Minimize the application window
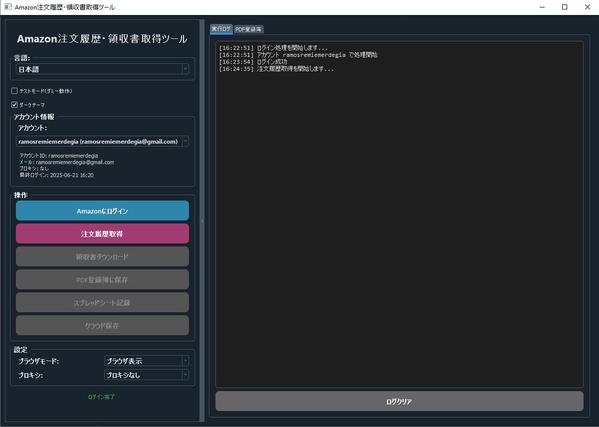The image size is (599, 427). coord(542,7)
